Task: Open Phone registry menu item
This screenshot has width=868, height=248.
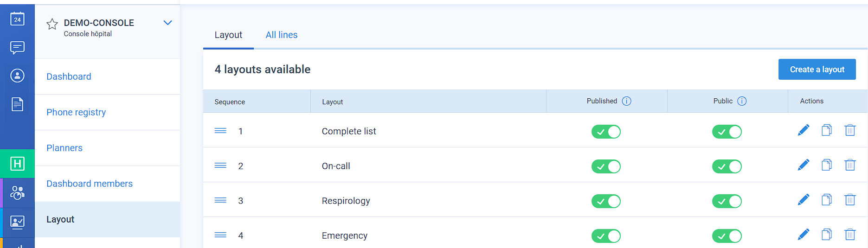Action: (x=76, y=112)
